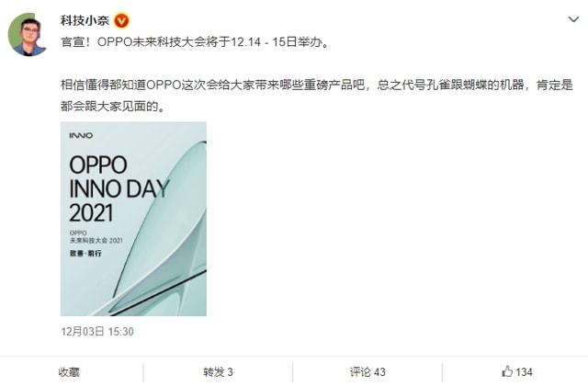Click the orange verified V badge

pyautogui.click(x=121, y=20)
